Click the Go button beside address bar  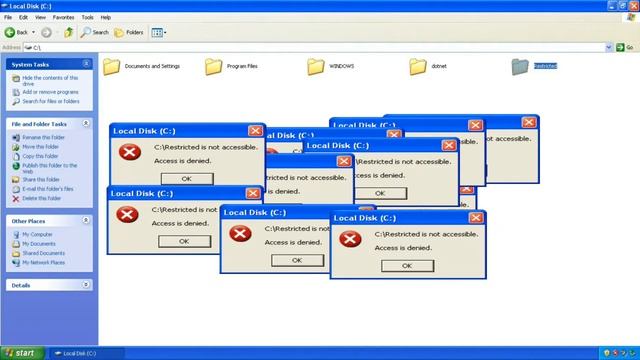click(x=624, y=47)
